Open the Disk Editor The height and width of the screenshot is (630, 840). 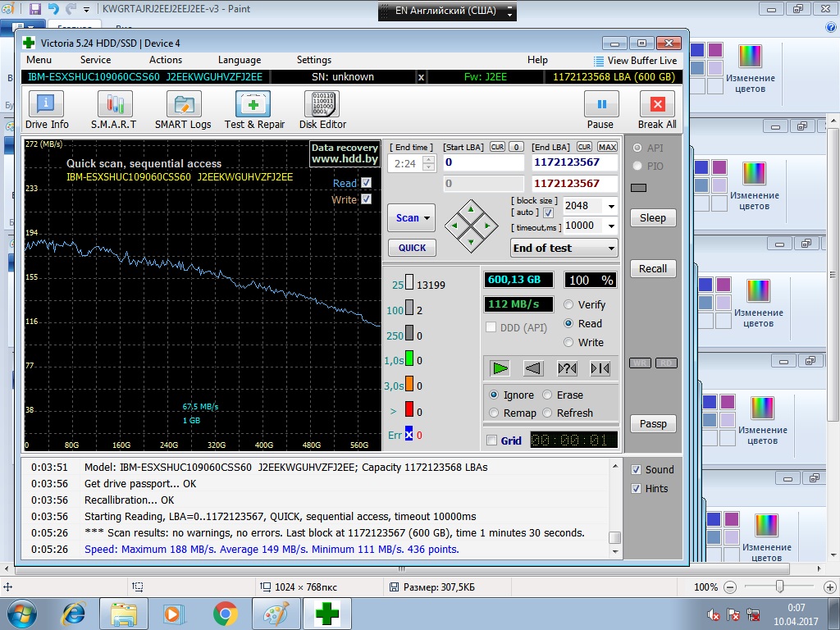pyautogui.click(x=322, y=104)
